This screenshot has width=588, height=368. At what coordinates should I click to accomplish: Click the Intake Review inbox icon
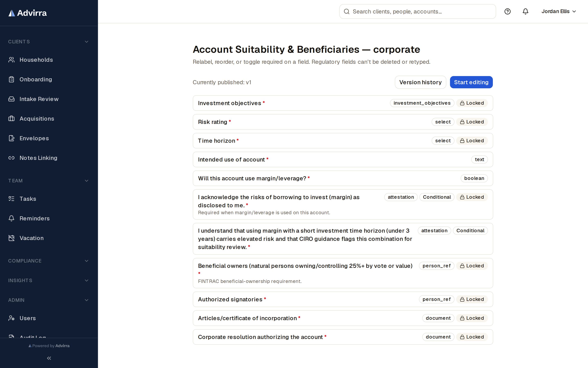point(11,99)
